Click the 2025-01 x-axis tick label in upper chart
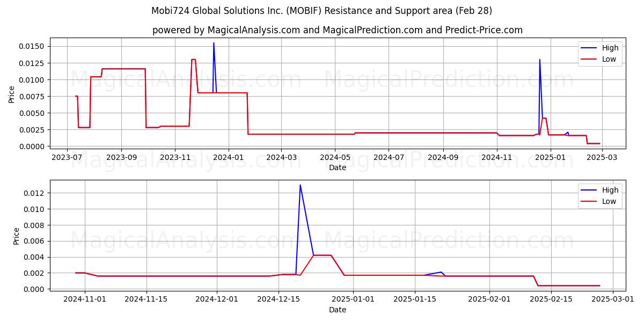Viewport: 644px width, 322px height. click(x=551, y=157)
